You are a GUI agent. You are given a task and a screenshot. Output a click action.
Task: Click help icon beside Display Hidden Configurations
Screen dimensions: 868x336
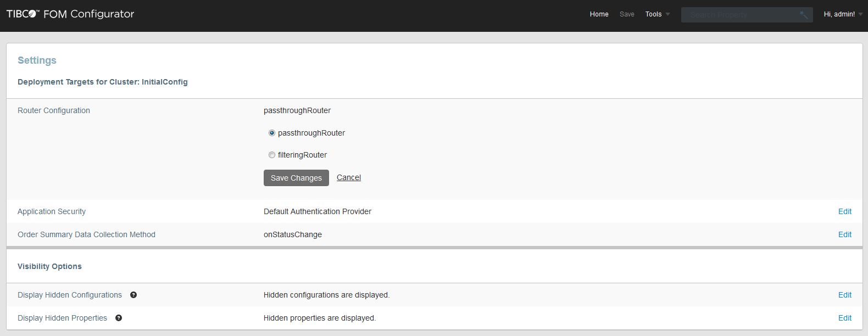pyautogui.click(x=133, y=295)
